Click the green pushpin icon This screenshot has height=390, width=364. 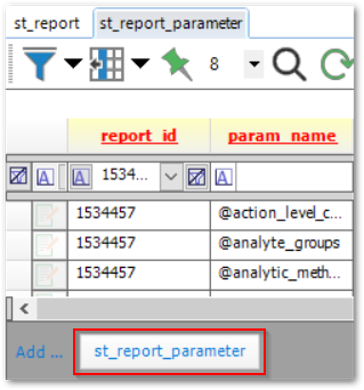pos(177,64)
